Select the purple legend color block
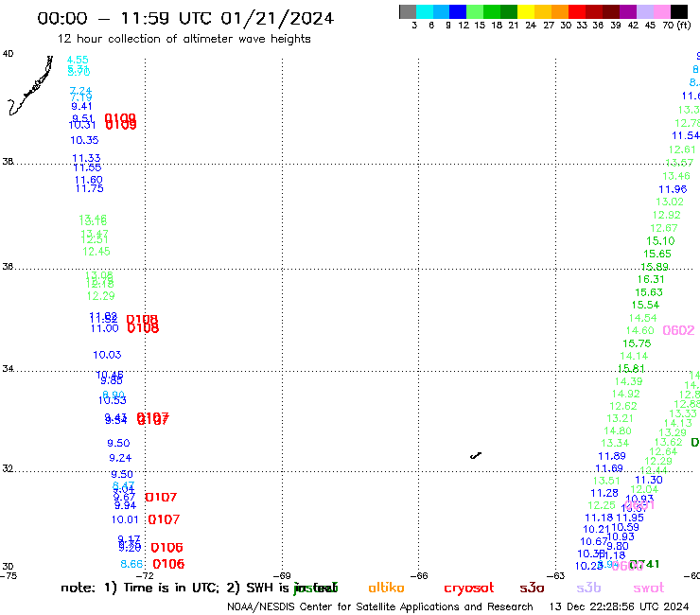This screenshot has width=700, height=615. point(628,11)
